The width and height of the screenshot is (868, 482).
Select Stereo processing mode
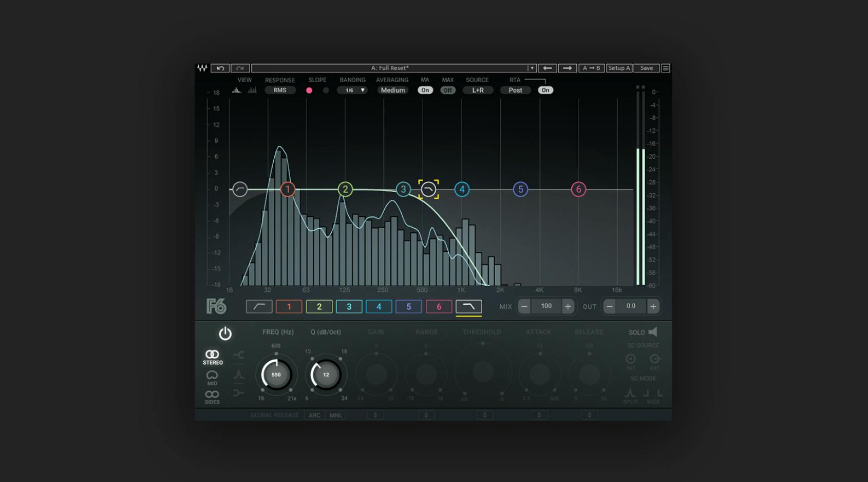[x=212, y=357]
